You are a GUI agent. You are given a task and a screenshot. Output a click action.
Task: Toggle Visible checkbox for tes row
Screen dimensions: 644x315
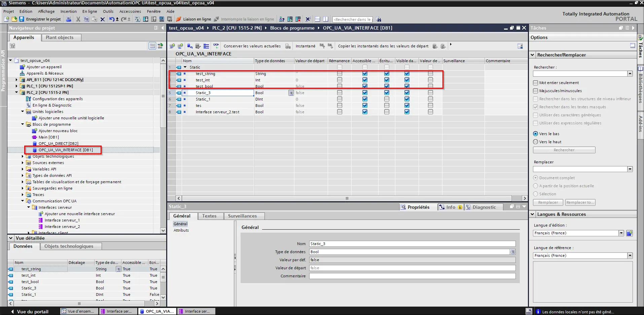point(407,106)
